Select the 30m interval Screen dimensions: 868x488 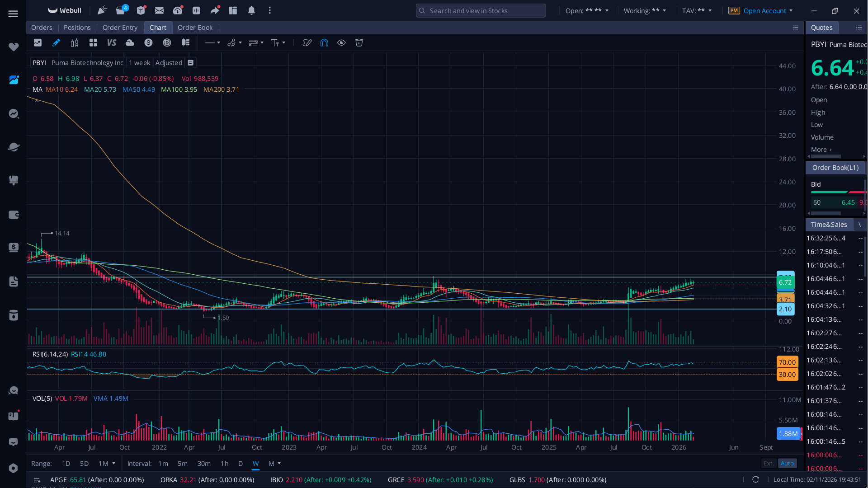(x=204, y=464)
